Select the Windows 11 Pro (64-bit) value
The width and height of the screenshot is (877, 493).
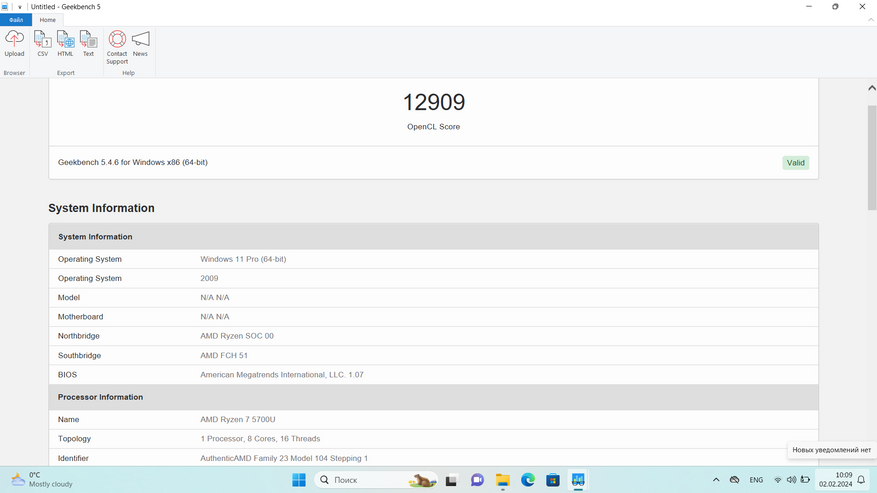[x=243, y=259]
